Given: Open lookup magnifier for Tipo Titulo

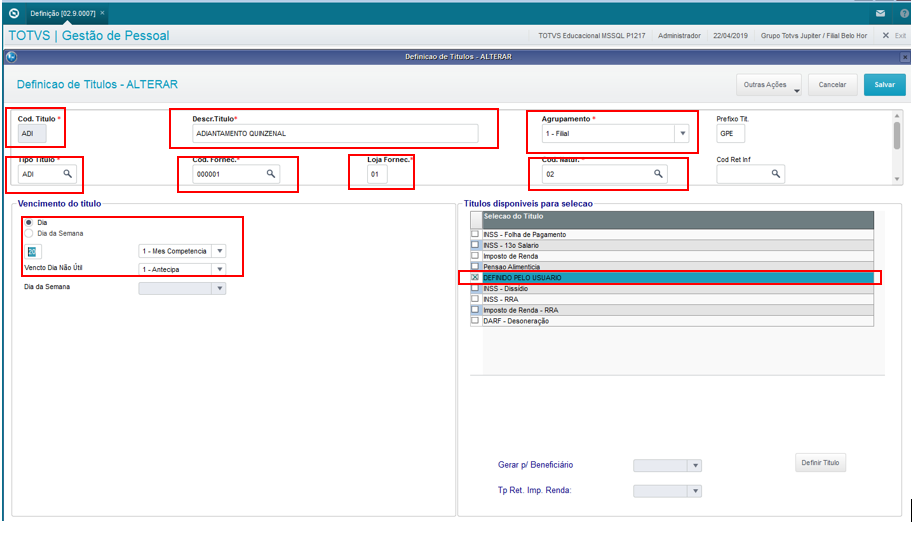Looking at the screenshot, I should point(67,173).
